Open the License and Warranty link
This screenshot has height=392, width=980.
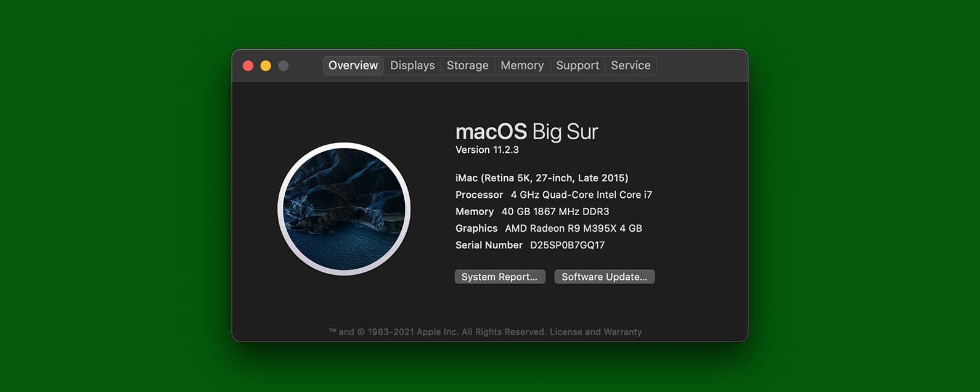(x=596, y=332)
